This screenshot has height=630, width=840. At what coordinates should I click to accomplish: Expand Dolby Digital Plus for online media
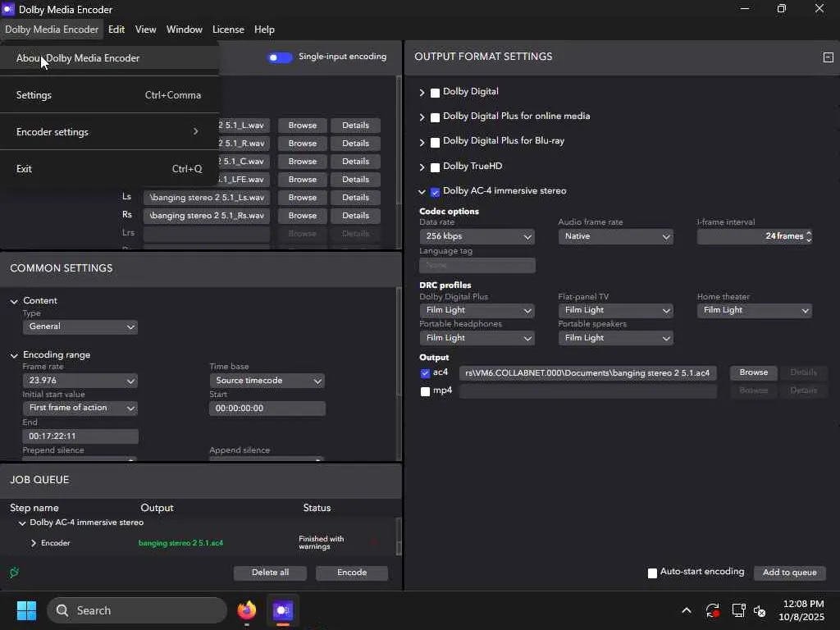click(x=422, y=117)
